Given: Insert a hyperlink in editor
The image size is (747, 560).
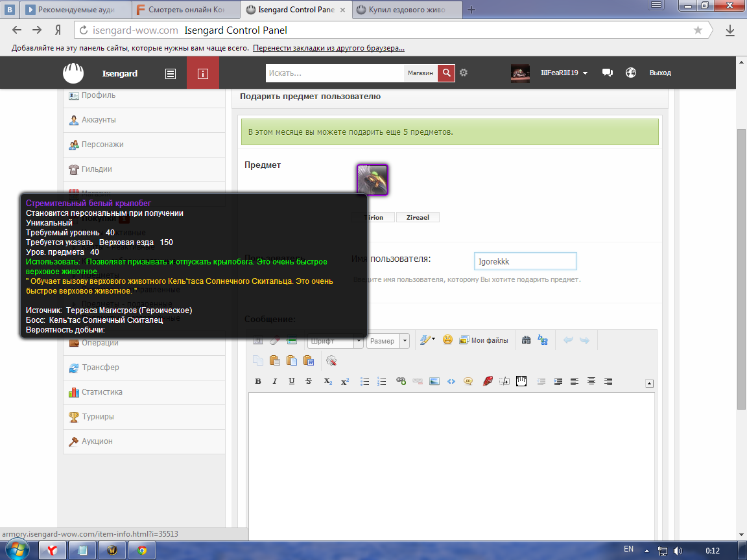Looking at the screenshot, I should pos(401,381).
